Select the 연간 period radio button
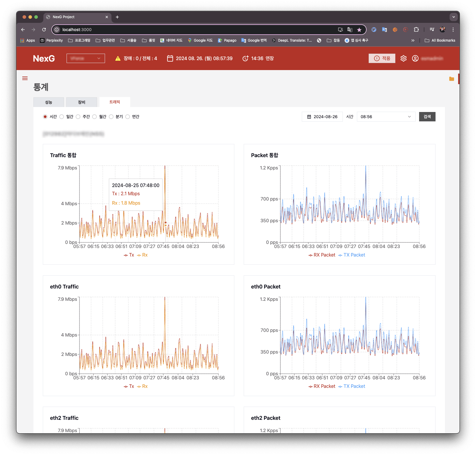The width and height of the screenshot is (476, 455). (x=128, y=117)
